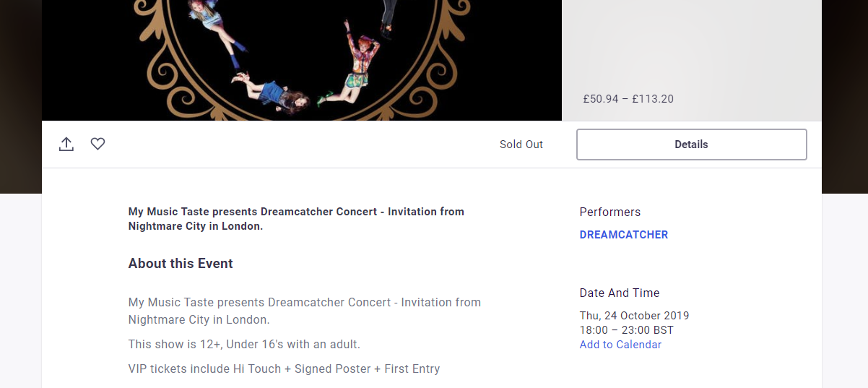Click the Thu, 24 October 2019 date
Screen dimensions: 868x388
[x=634, y=316]
